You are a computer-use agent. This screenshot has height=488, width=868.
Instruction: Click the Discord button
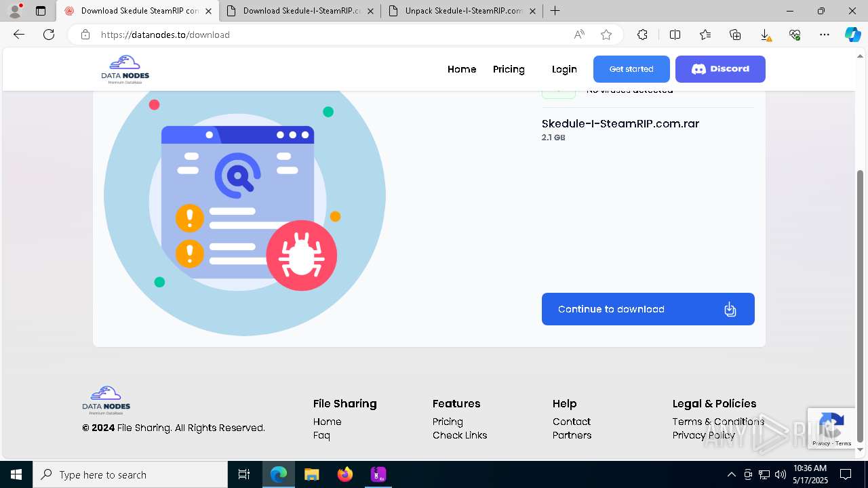720,69
